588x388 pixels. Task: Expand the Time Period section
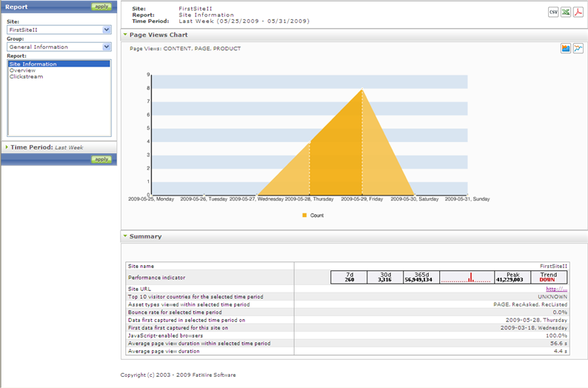pos(7,147)
